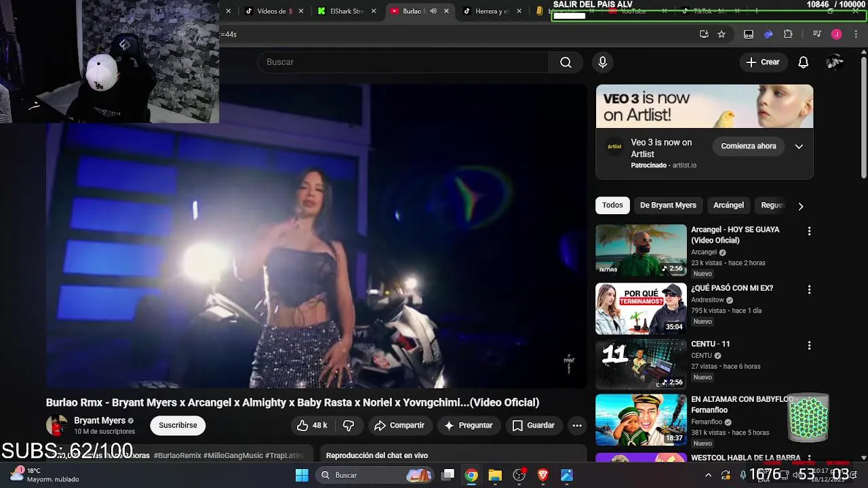Open Chrome extensions puzzle icon
868x488 pixels.
788,34
